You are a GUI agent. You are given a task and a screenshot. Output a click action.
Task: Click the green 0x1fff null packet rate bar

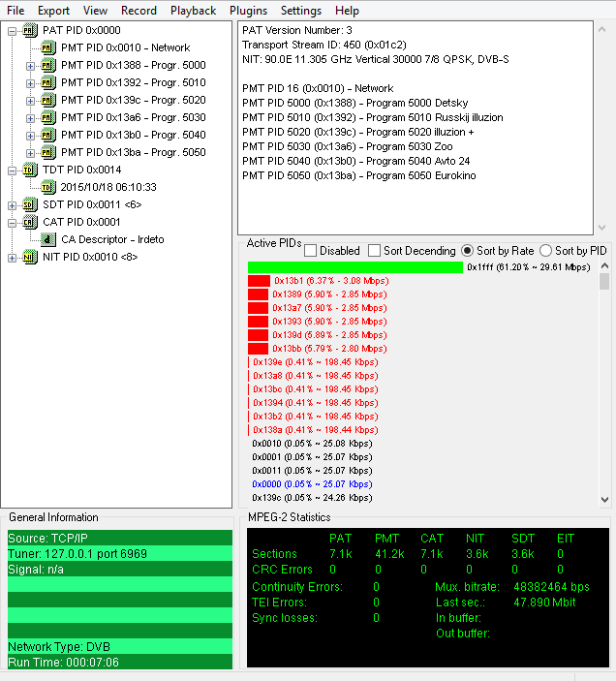pos(355,267)
